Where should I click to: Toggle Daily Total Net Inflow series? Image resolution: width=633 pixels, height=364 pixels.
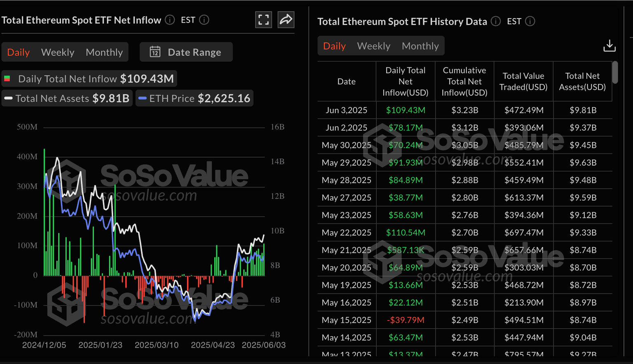tap(89, 79)
